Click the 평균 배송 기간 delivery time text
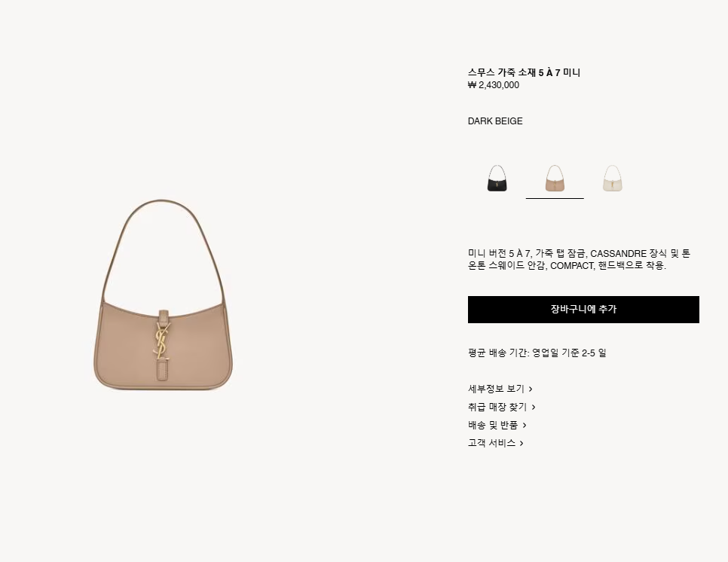Screen dimensions: 728x562 pos(537,353)
